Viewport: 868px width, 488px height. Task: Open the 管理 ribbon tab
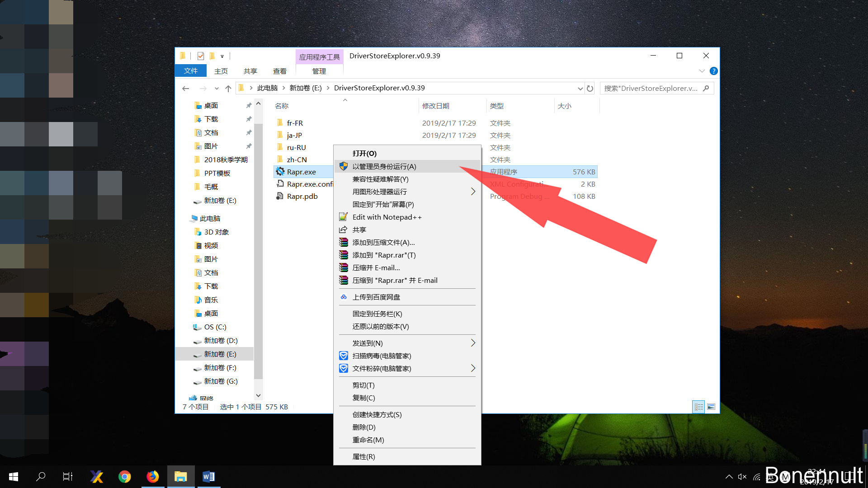coord(319,71)
